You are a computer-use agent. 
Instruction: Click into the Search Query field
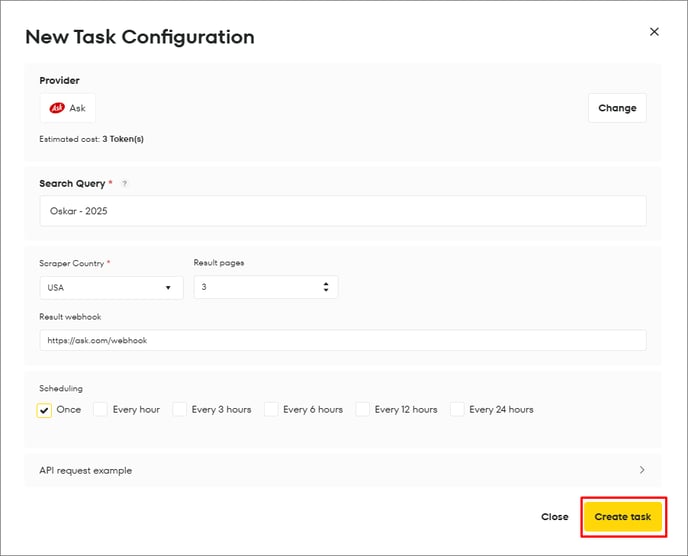click(343, 211)
